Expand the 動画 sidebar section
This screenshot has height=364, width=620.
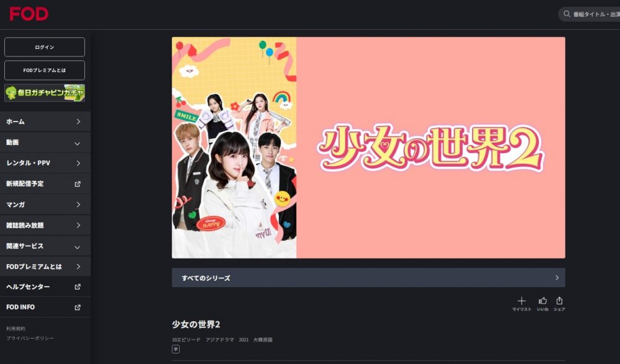[x=45, y=143]
